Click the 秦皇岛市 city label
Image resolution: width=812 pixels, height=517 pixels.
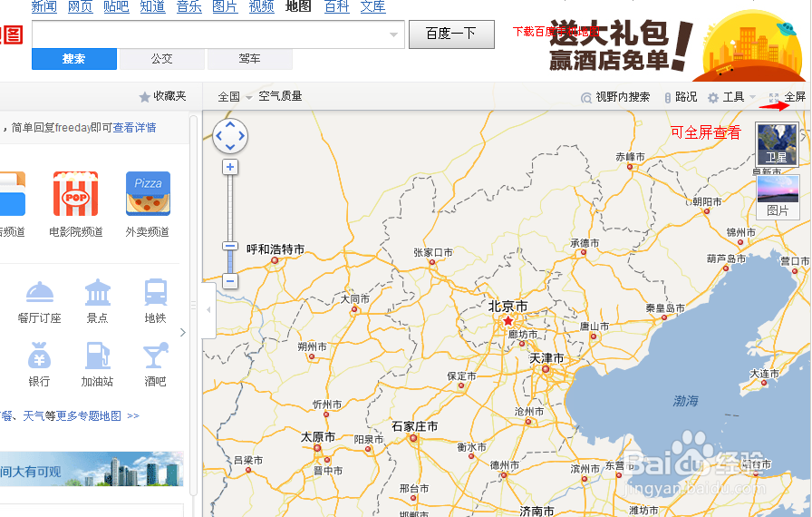[665, 307]
